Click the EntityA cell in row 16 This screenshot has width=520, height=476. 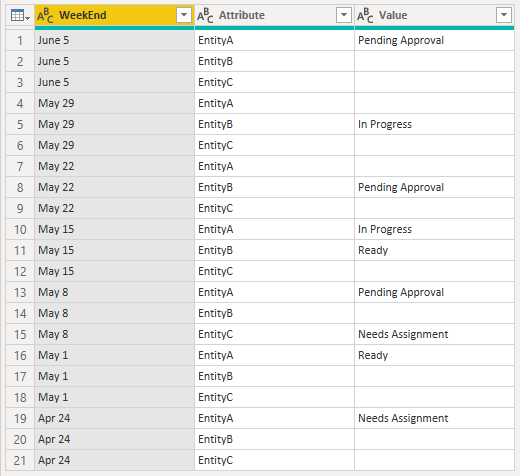[x=274, y=356]
